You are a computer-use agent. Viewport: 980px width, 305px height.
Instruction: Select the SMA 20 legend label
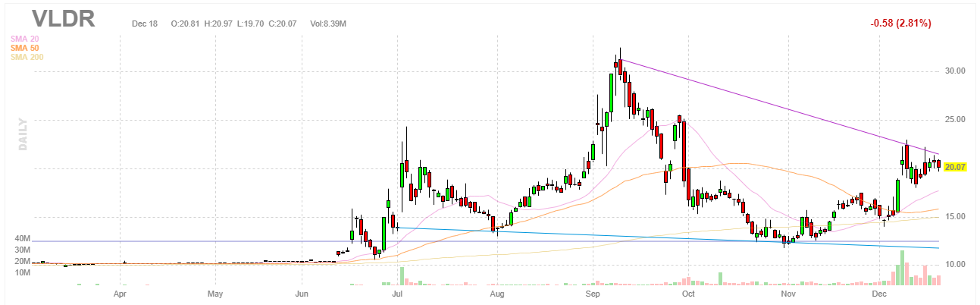pyautogui.click(x=23, y=39)
